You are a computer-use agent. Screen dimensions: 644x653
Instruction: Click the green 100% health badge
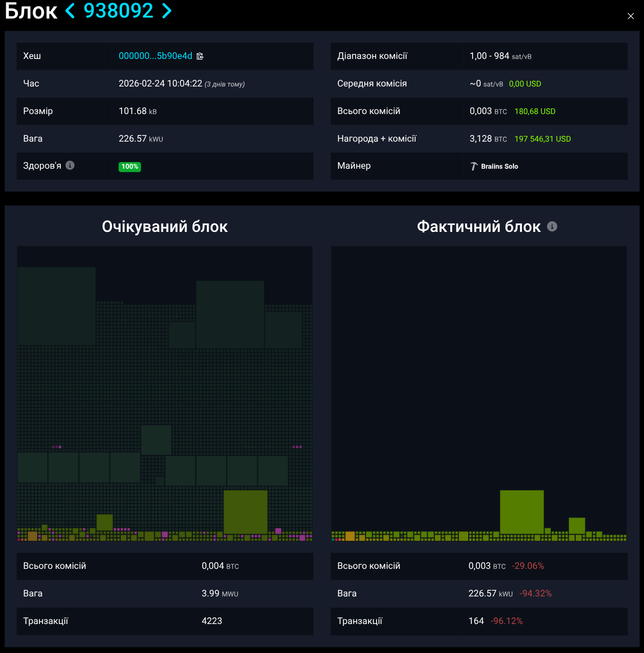130,167
